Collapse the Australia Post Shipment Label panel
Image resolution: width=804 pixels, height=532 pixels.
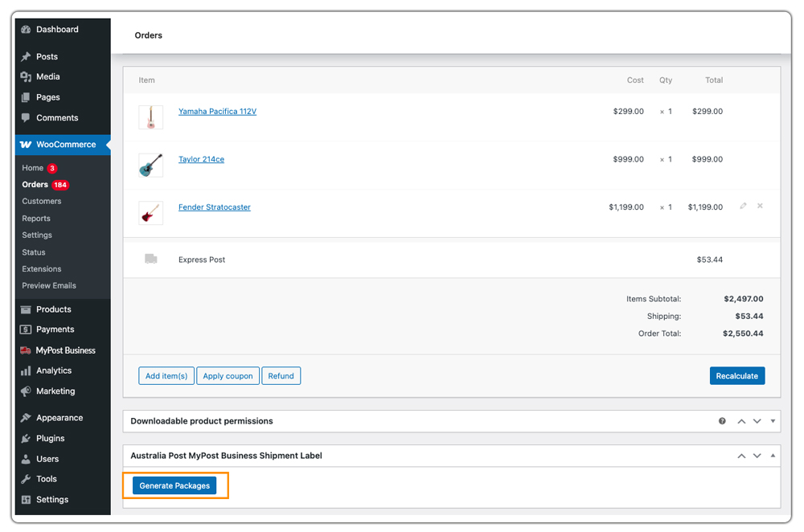tap(773, 456)
